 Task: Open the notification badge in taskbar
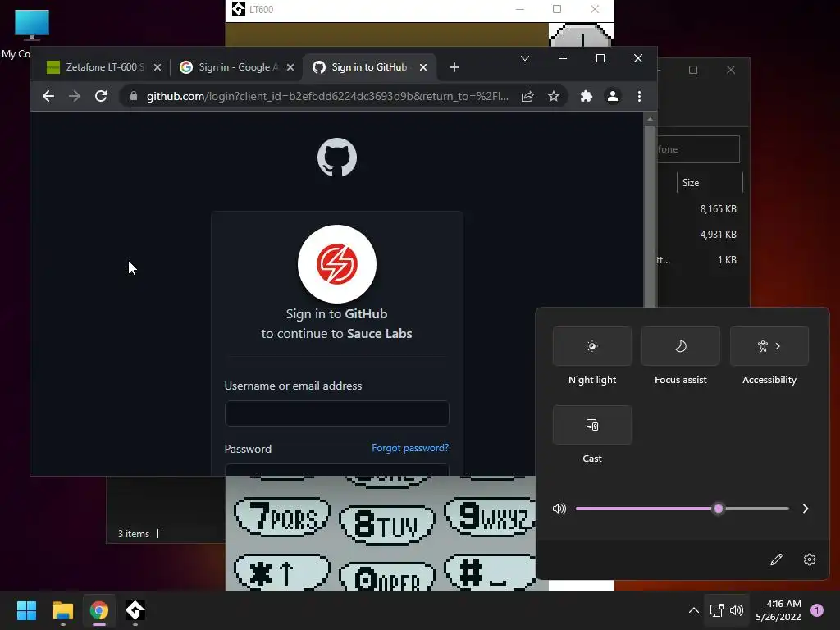point(817,610)
